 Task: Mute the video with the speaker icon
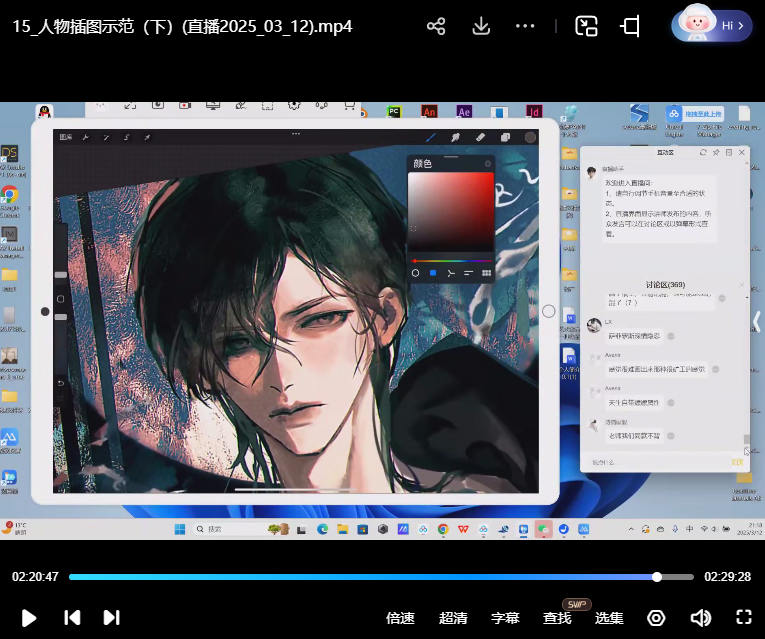coord(701,618)
